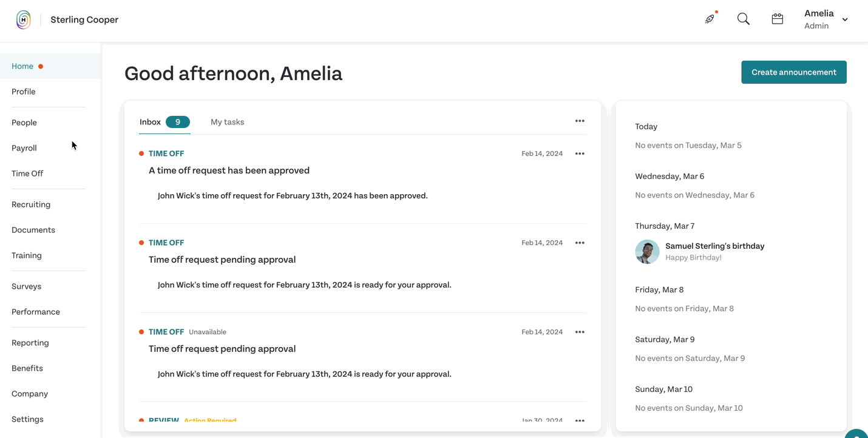Open Benefits in sidebar

click(x=27, y=368)
